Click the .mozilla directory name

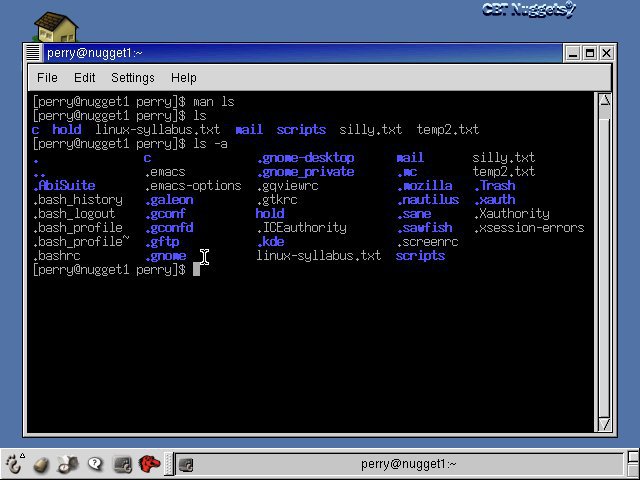(x=425, y=186)
